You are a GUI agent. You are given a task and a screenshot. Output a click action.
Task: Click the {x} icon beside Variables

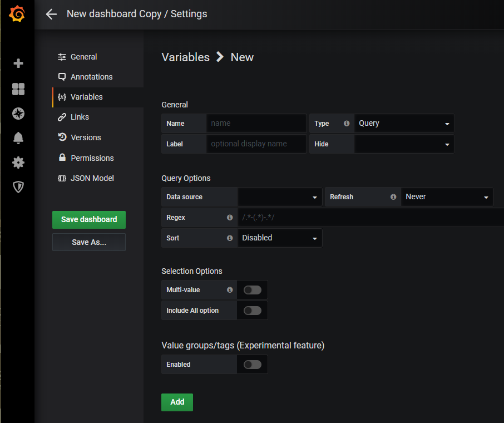coord(62,97)
